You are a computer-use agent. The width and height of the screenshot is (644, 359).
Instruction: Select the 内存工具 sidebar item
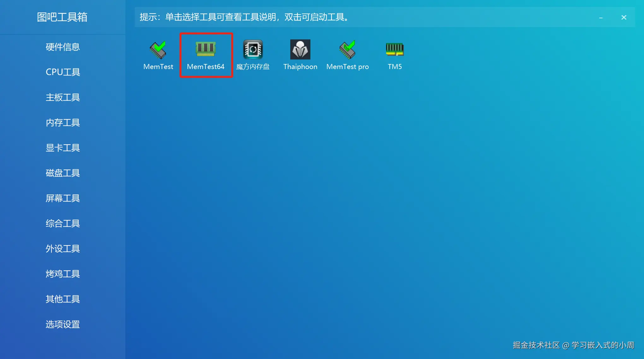click(x=62, y=123)
